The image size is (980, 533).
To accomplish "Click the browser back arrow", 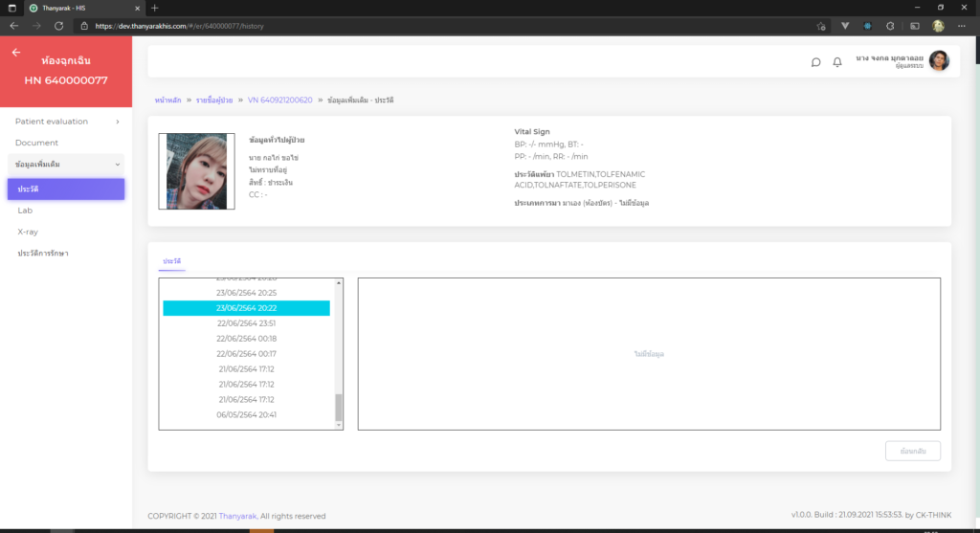I will point(13,26).
